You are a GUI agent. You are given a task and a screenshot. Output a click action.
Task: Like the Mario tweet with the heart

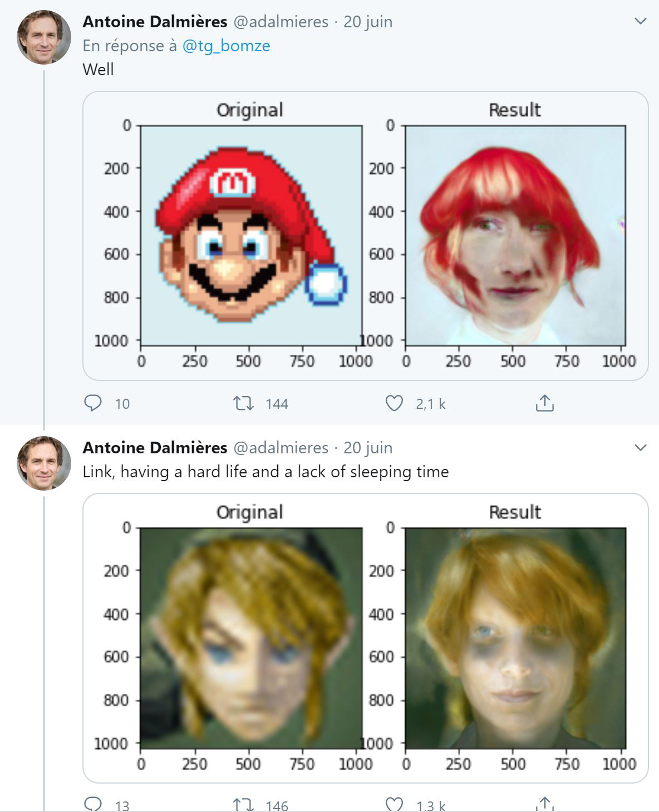pyautogui.click(x=395, y=404)
